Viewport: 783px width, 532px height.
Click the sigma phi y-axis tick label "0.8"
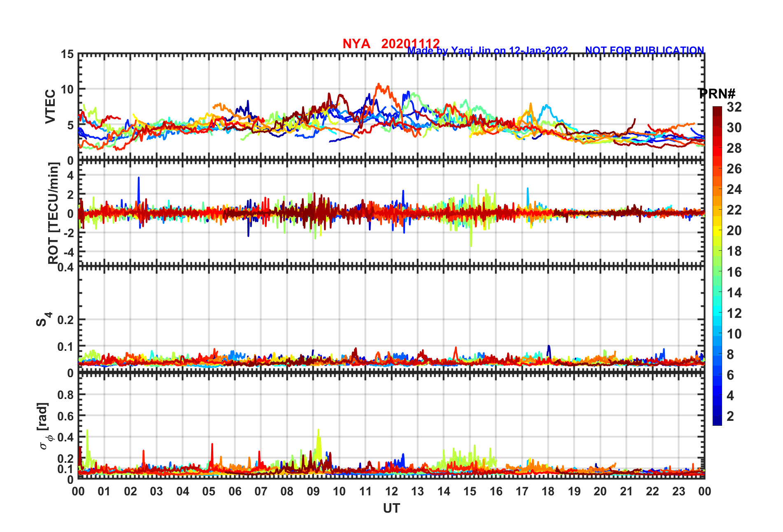[65, 395]
